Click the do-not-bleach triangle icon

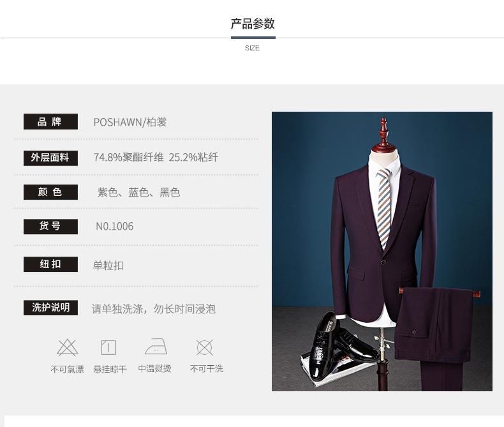pyautogui.click(x=68, y=347)
